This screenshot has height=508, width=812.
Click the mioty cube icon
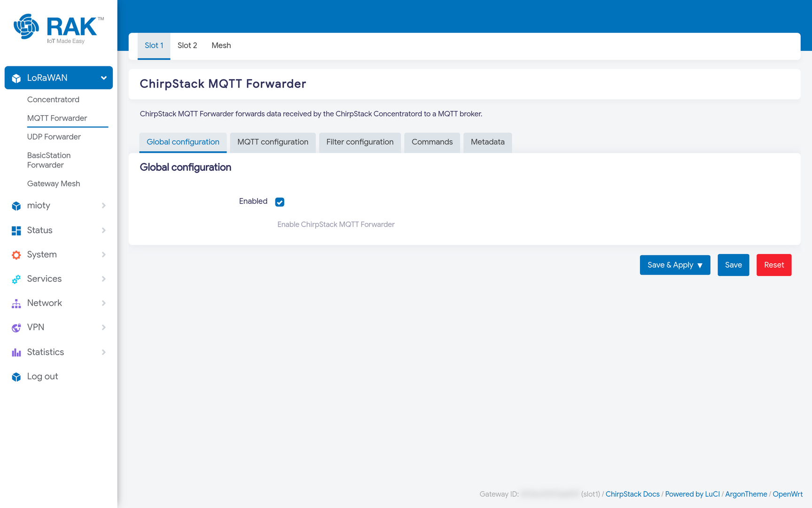click(x=16, y=206)
